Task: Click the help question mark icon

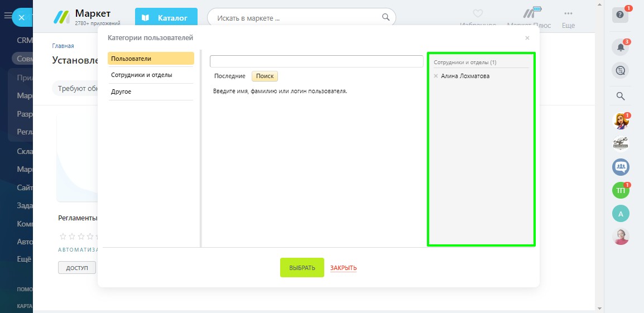Action: click(x=620, y=15)
